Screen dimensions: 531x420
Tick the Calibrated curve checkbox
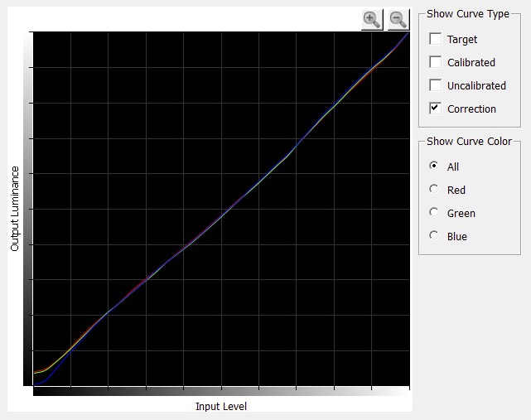pyautogui.click(x=435, y=62)
